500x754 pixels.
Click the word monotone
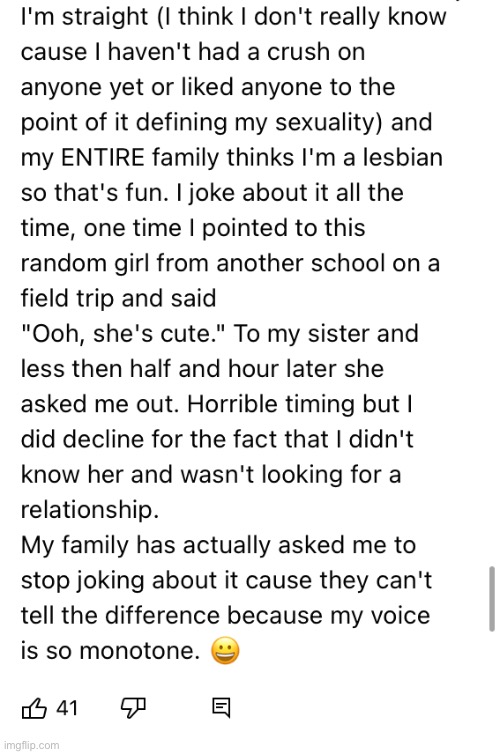tap(139, 651)
